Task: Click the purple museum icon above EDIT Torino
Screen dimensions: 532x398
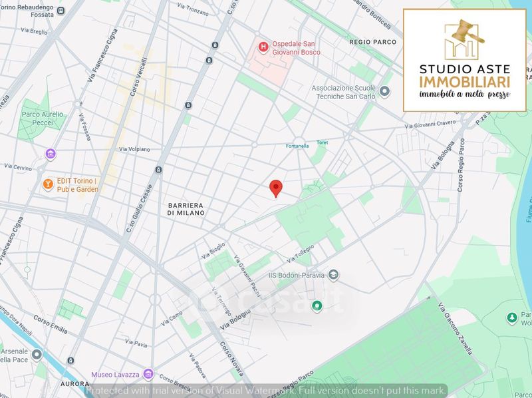Action: pyautogui.click(x=51, y=154)
